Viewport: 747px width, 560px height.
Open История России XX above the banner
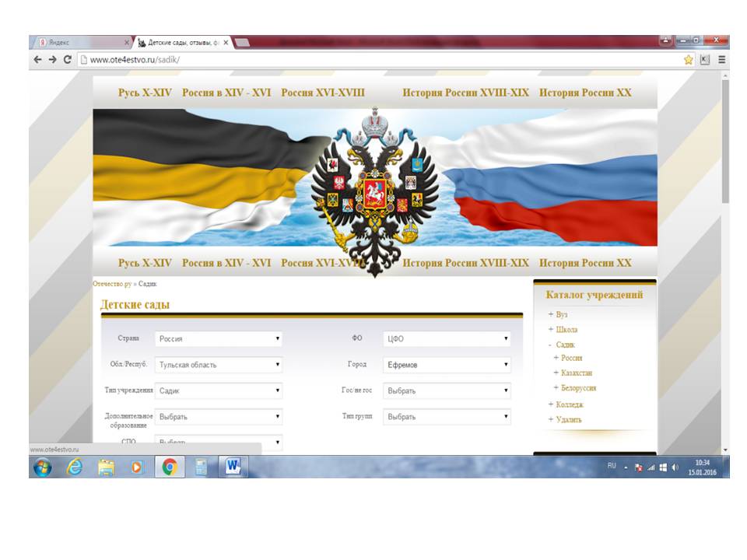pyautogui.click(x=585, y=93)
